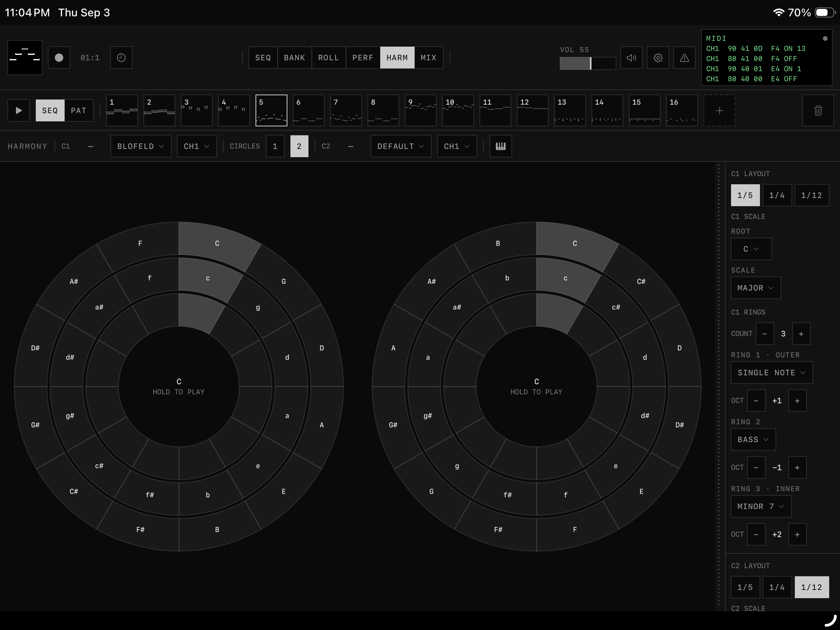The height and width of the screenshot is (630, 840).
Task: Set circles count to 1
Action: point(275,146)
